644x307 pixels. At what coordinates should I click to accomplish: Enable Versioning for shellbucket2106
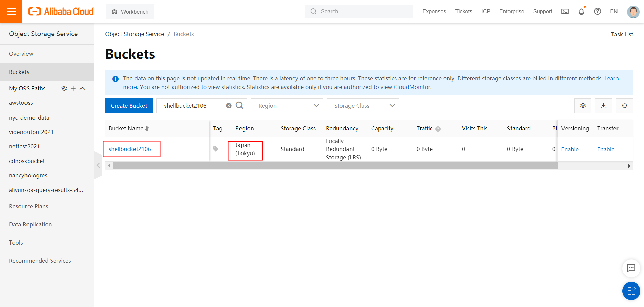pos(570,149)
